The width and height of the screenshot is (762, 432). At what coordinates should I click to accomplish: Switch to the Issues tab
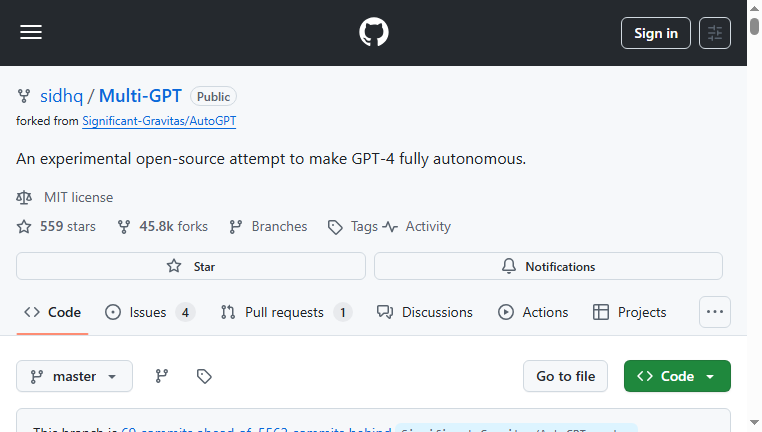(150, 312)
